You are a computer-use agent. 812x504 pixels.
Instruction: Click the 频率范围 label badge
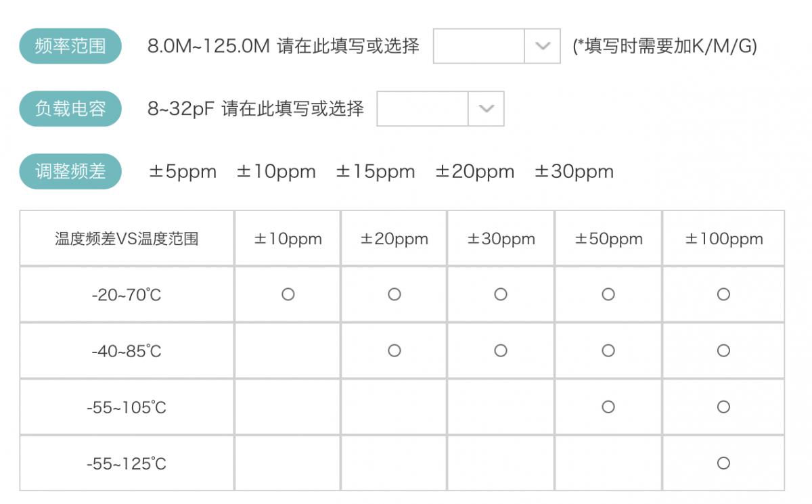point(70,46)
